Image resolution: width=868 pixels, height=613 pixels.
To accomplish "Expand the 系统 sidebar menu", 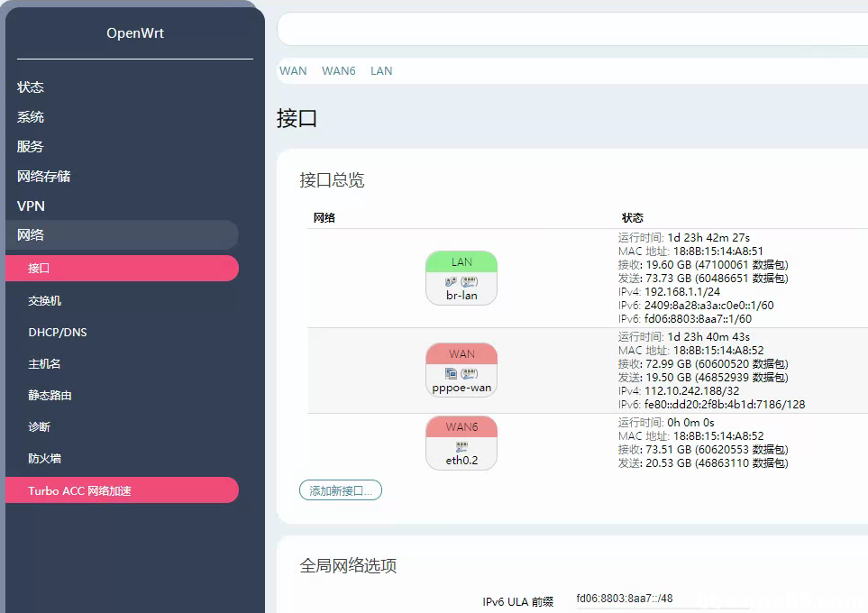I will pos(31,117).
